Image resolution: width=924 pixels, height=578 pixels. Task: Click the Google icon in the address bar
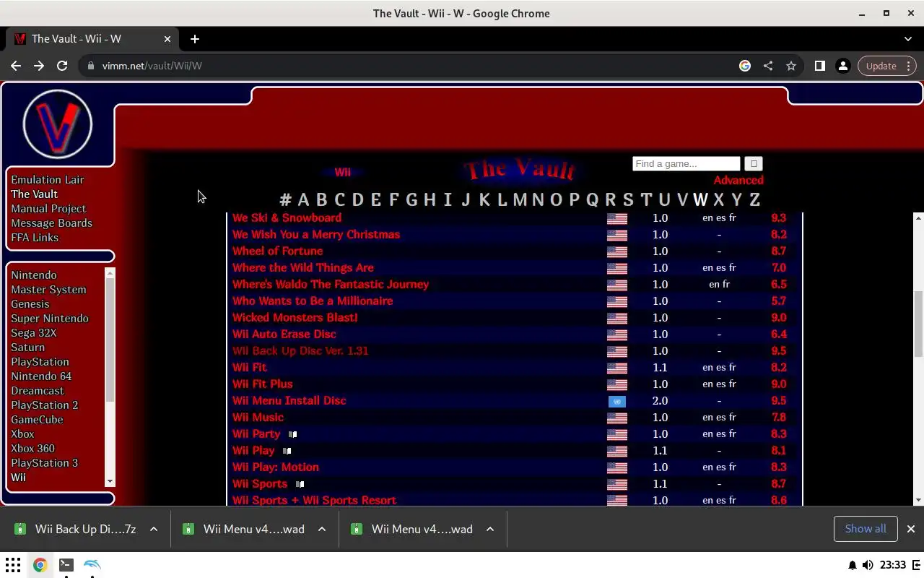[745, 66]
